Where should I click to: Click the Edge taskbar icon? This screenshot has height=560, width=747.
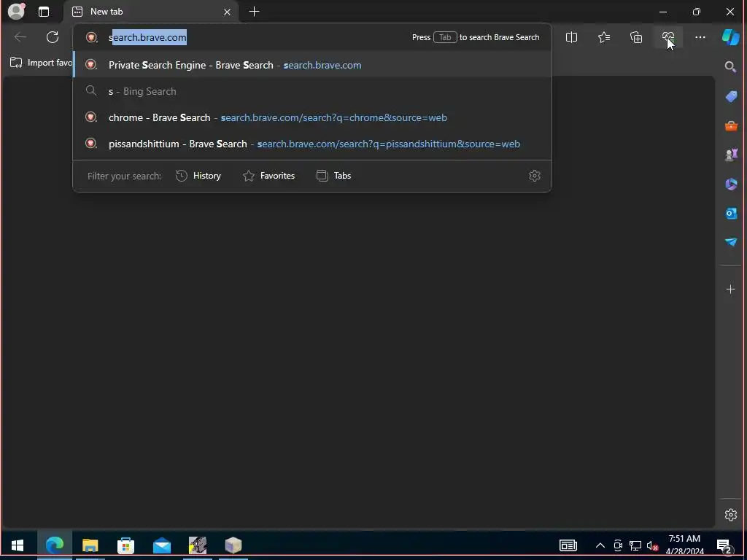(54, 545)
